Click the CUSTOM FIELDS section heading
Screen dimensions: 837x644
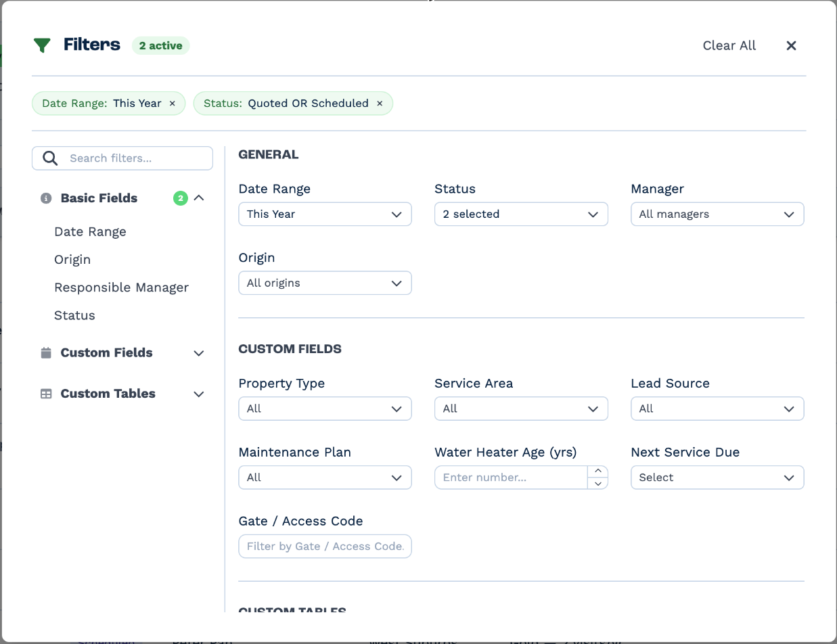(290, 349)
